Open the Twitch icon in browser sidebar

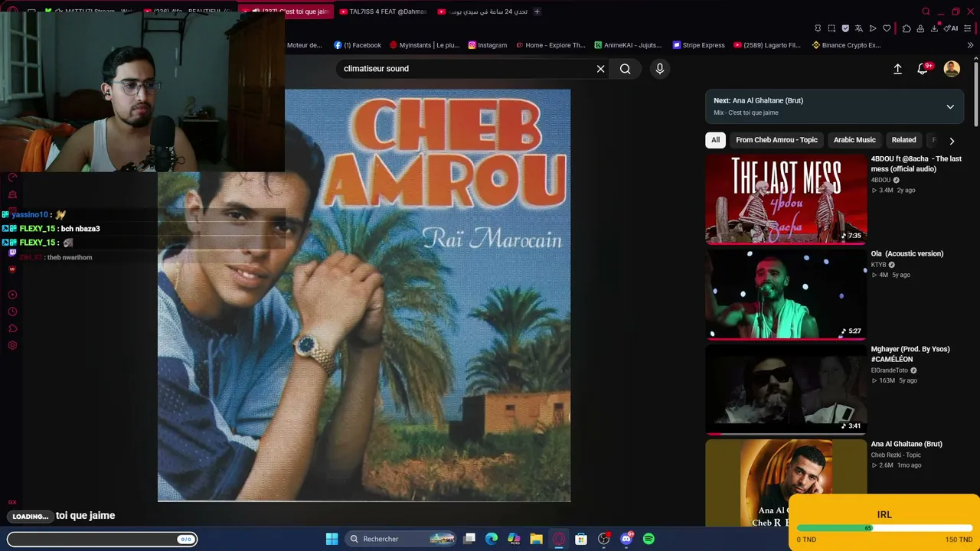[12, 253]
